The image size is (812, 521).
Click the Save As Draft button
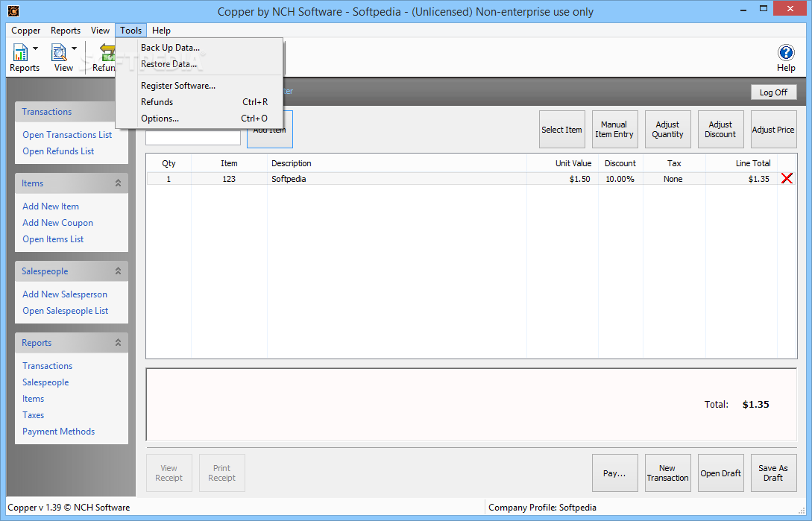(x=774, y=473)
